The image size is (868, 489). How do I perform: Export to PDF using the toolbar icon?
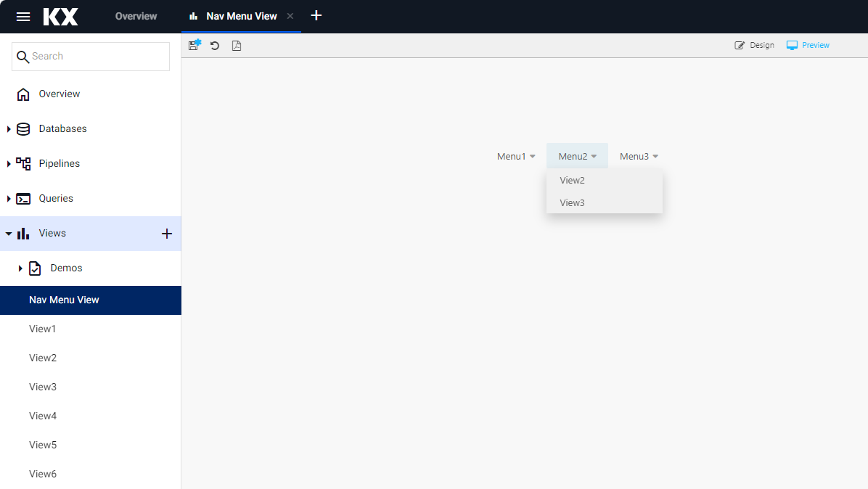(x=237, y=46)
